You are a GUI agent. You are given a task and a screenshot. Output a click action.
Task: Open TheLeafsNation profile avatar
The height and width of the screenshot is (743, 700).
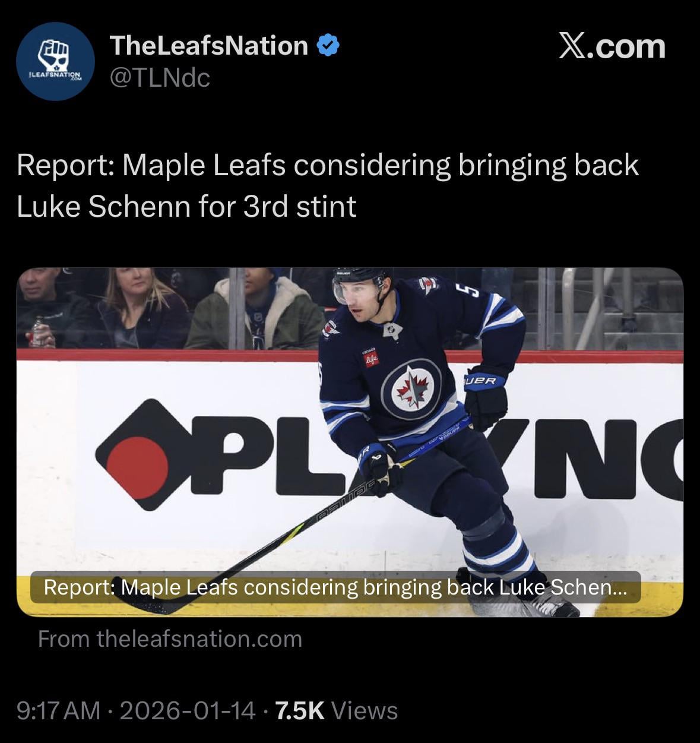[55, 62]
